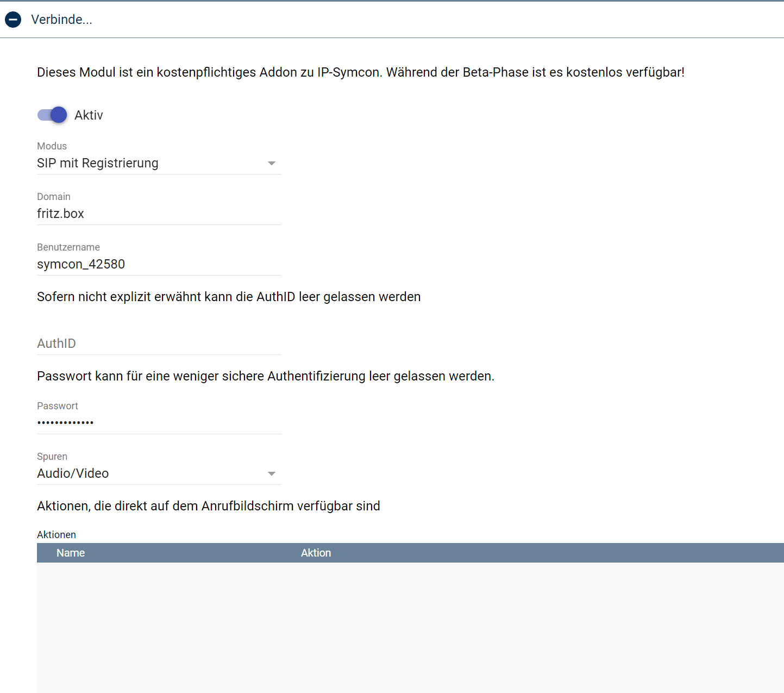
Task: Click the Aktiv label text
Action: (x=89, y=115)
